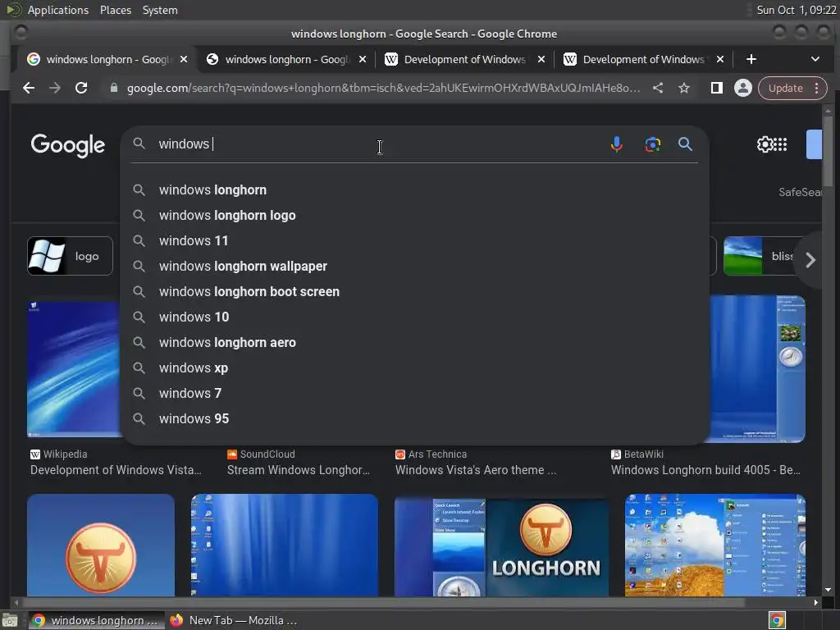The image size is (840, 630).
Task: Click the windows longhorn taskbar window button
Action: click(x=97, y=620)
